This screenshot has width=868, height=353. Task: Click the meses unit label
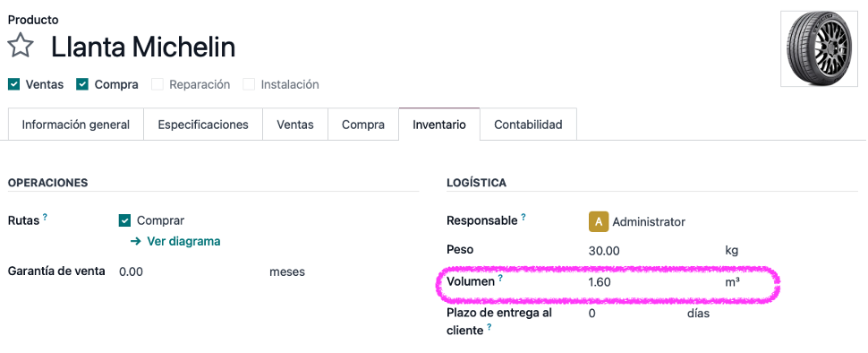(x=286, y=272)
